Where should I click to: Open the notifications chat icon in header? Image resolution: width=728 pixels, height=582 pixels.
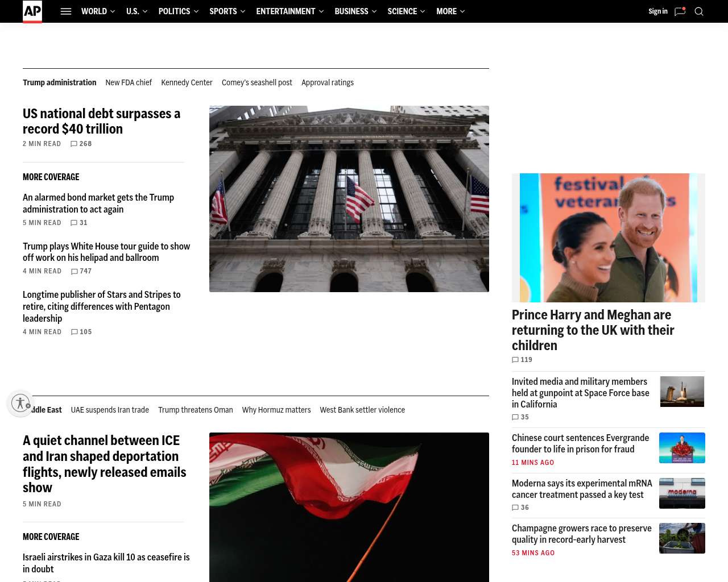click(680, 11)
